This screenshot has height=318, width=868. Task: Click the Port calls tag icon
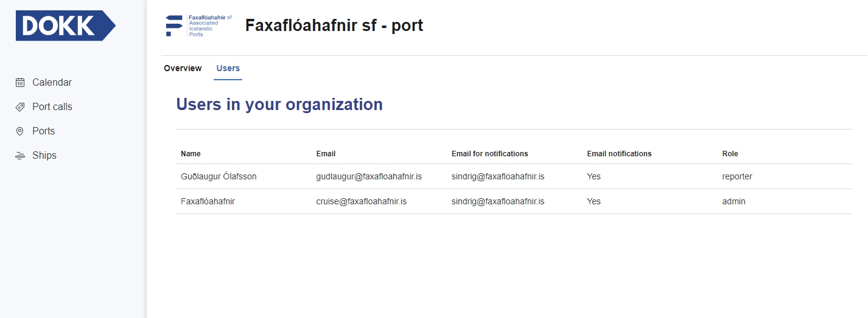[x=20, y=107]
